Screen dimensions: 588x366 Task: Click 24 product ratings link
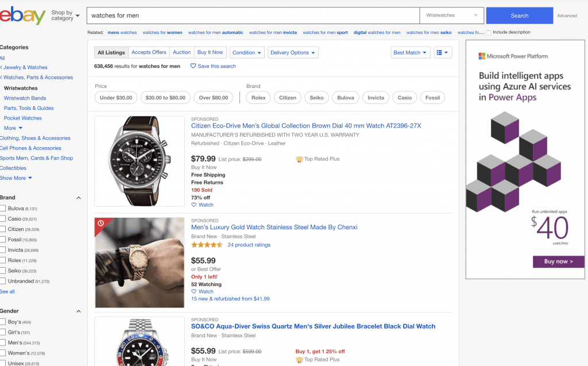pos(249,245)
